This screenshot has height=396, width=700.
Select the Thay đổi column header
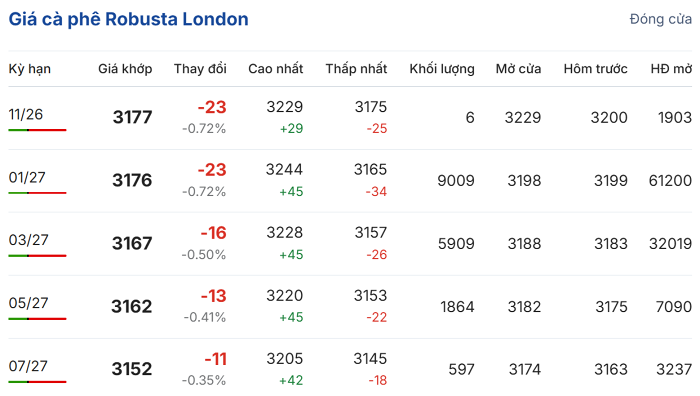[200, 69]
